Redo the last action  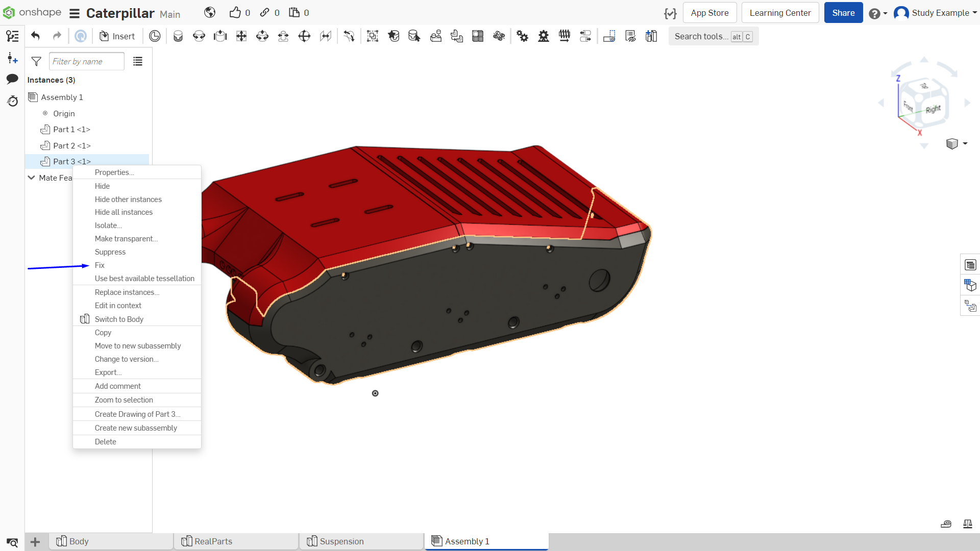coord(57,36)
